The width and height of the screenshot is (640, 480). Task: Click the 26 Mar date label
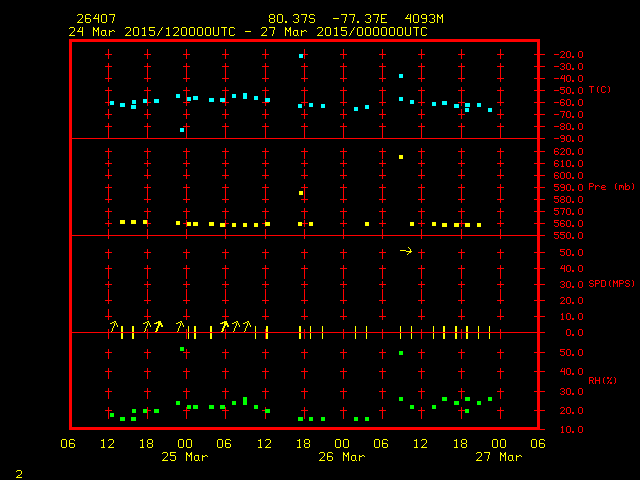coord(341,457)
